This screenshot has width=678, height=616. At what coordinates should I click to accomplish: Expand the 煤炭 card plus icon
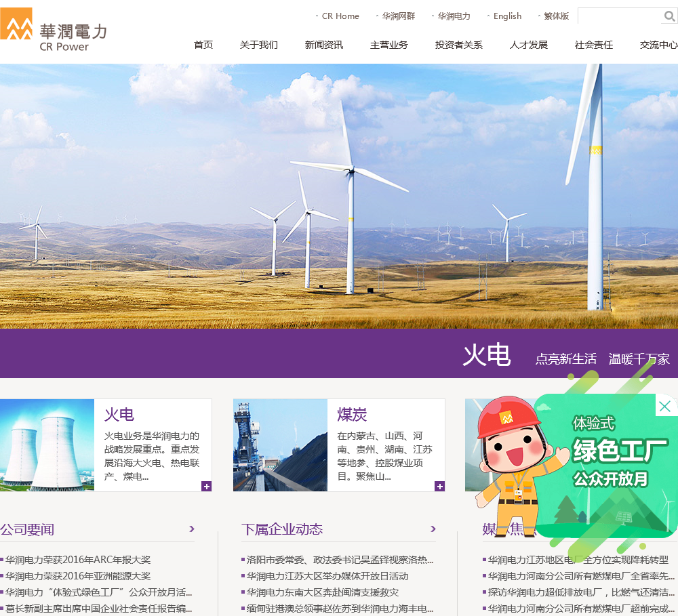[x=440, y=487]
